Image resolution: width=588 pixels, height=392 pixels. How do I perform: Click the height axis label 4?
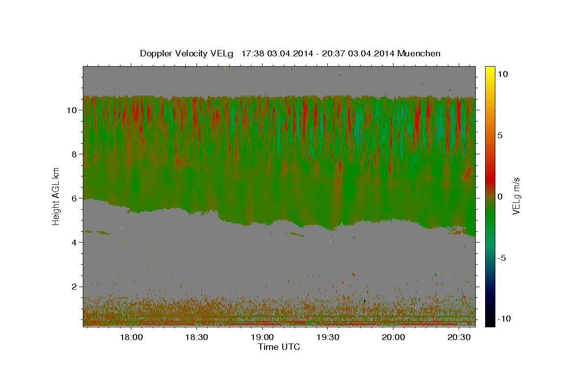pyautogui.click(x=75, y=242)
